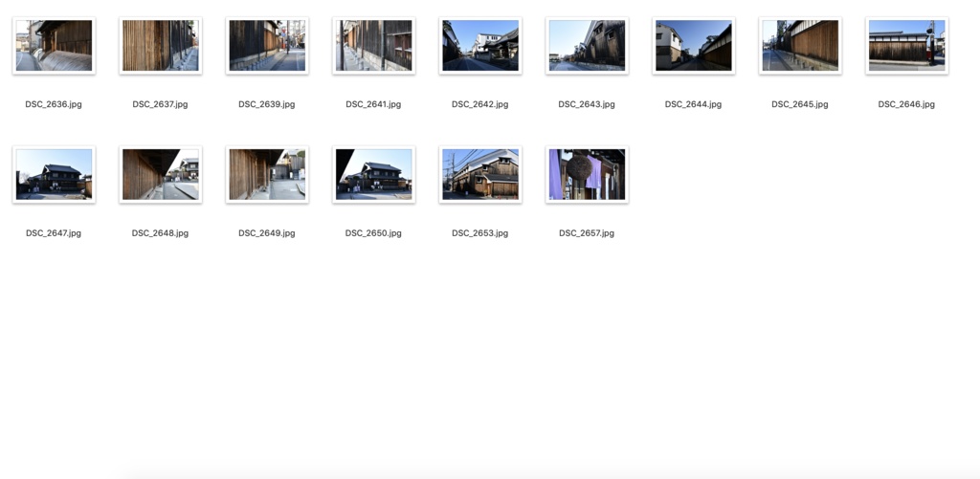Select the DSC_2639.jpg thumbnail

(267, 46)
